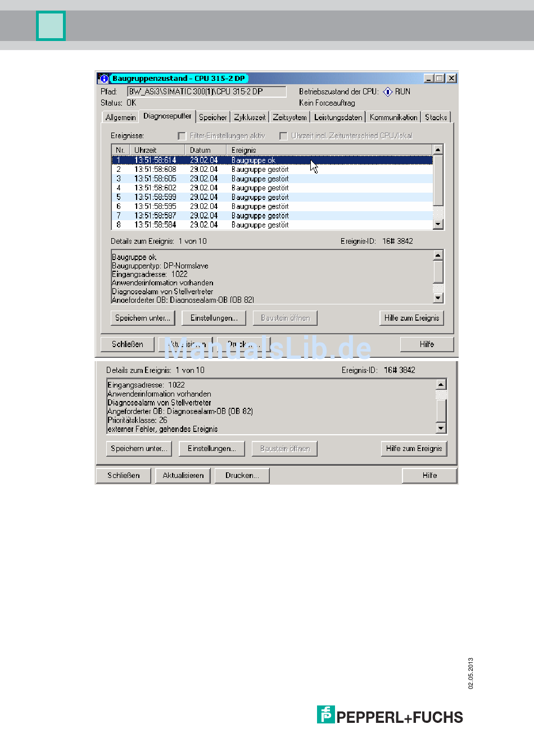This screenshot has width=534, height=756.
Task: Click the Drucken... button in the lower dialog
Action: point(242,476)
